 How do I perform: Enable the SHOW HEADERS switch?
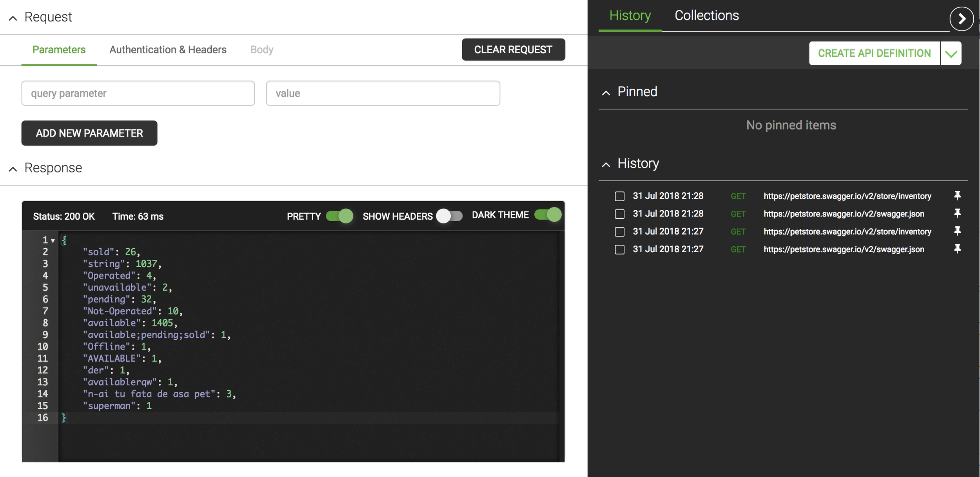pos(450,216)
